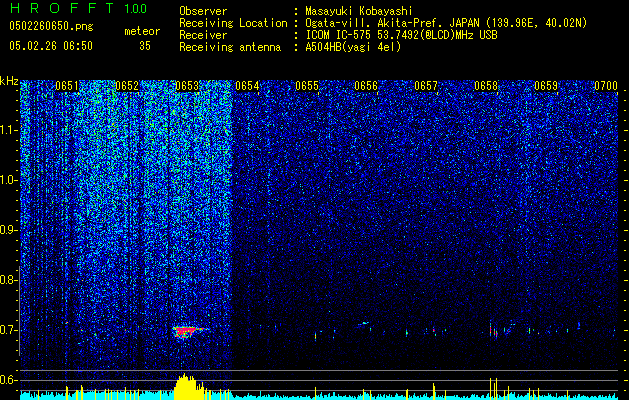
Task: Click antenna text A504HB(yagi 4el)
Action: (353, 47)
